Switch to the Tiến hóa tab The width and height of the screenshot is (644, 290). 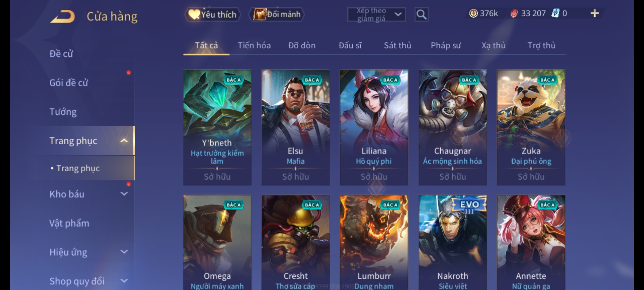click(254, 45)
